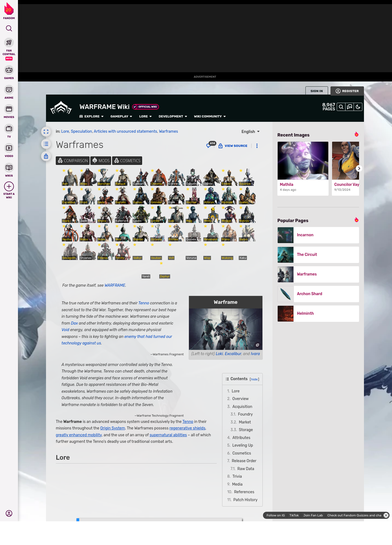This screenshot has height=545, width=392.
Task: Jump to Foundry subsection in Contents
Action: tap(245, 414)
